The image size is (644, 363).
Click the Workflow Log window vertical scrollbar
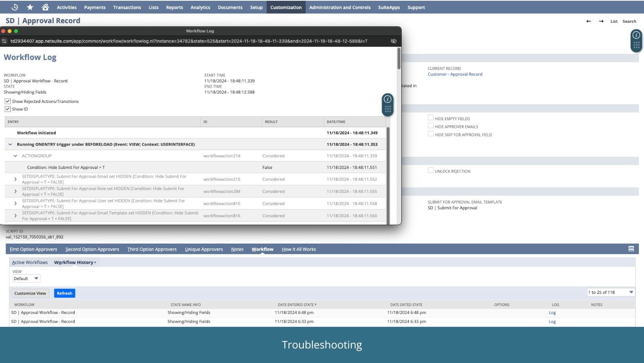(399, 59)
